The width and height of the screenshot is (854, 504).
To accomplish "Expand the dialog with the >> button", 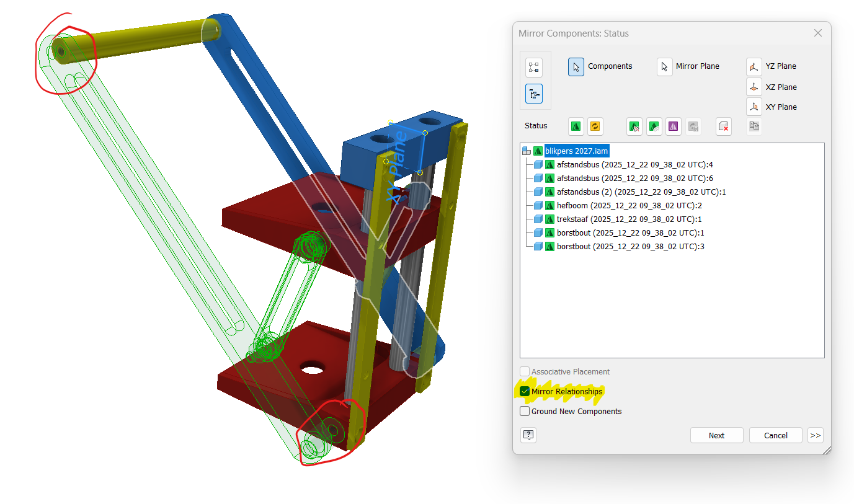I will [x=816, y=435].
